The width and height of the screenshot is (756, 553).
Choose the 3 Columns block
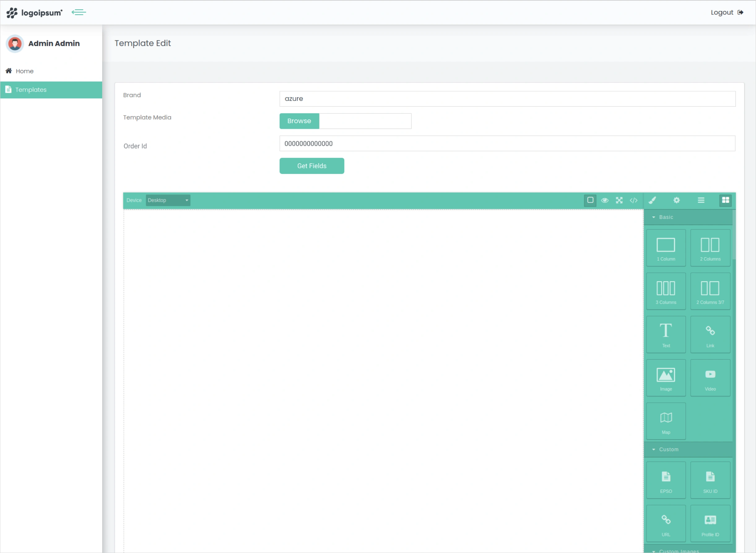(666, 291)
